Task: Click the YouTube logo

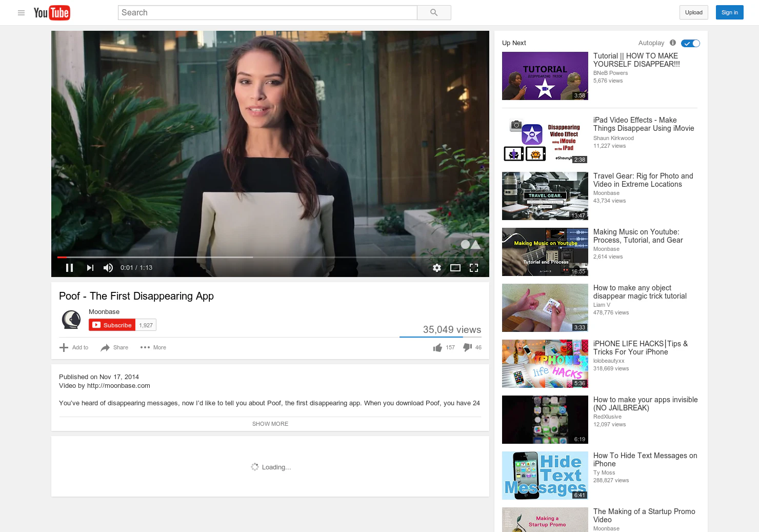Action: pyautogui.click(x=52, y=13)
